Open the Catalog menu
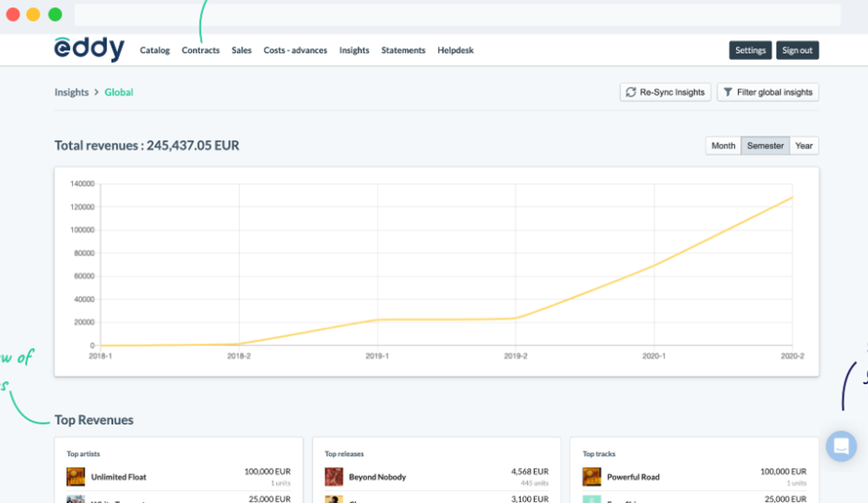Screen dimensions: 868x503 pyautogui.click(x=155, y=50)
